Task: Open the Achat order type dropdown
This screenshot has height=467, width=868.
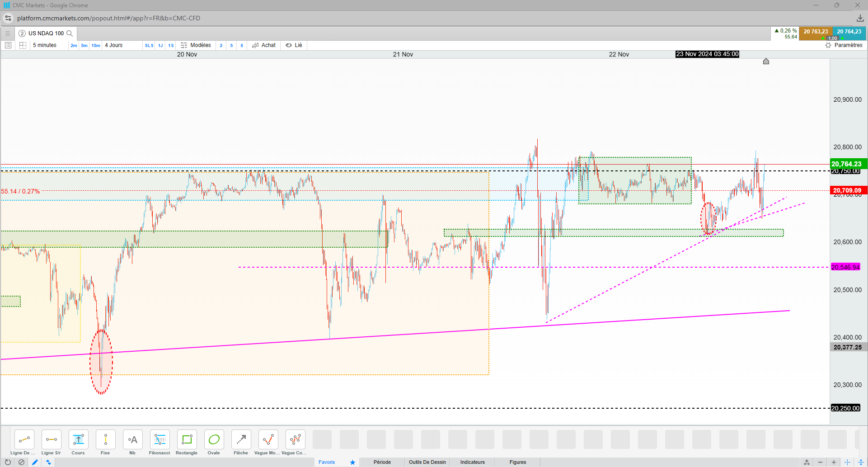Action: point(264,45)
